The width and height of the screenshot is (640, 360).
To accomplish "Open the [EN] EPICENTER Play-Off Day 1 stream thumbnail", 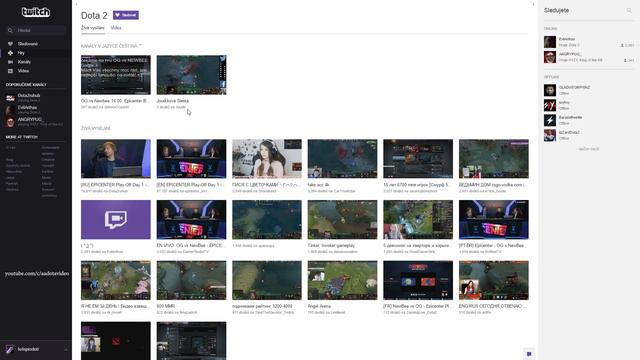I will click(191, 159).
